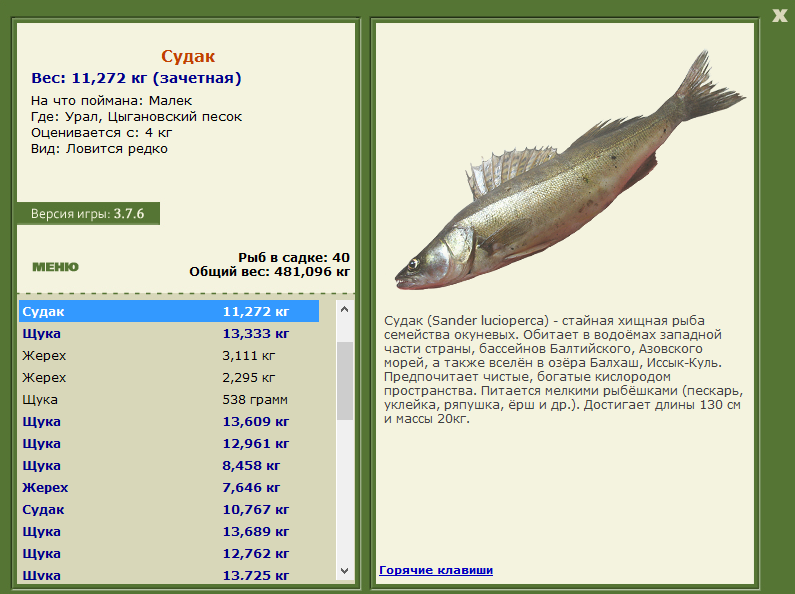
Task: Select the Жерех 3,111 кг row
Action: click(x=169, y=355)
